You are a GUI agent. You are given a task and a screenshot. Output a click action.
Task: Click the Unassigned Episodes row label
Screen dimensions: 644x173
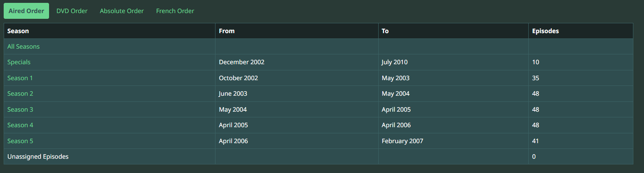pyautogui.click(x=38, y=157)
